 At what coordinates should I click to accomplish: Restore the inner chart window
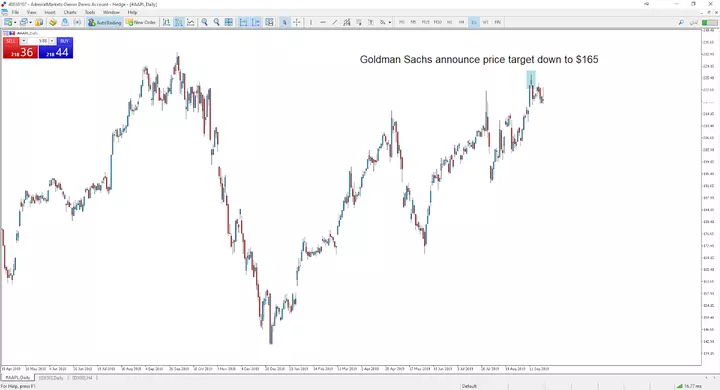click(x=708, y=13)
